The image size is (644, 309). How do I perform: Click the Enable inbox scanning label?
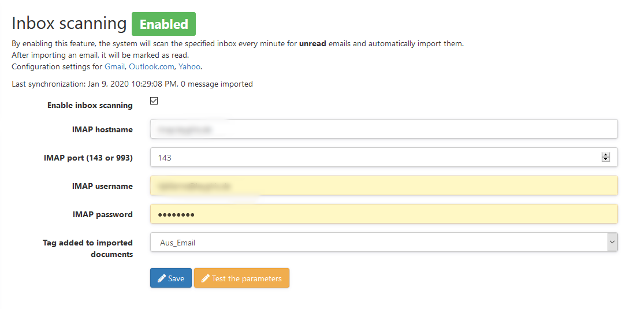point(90,105)
